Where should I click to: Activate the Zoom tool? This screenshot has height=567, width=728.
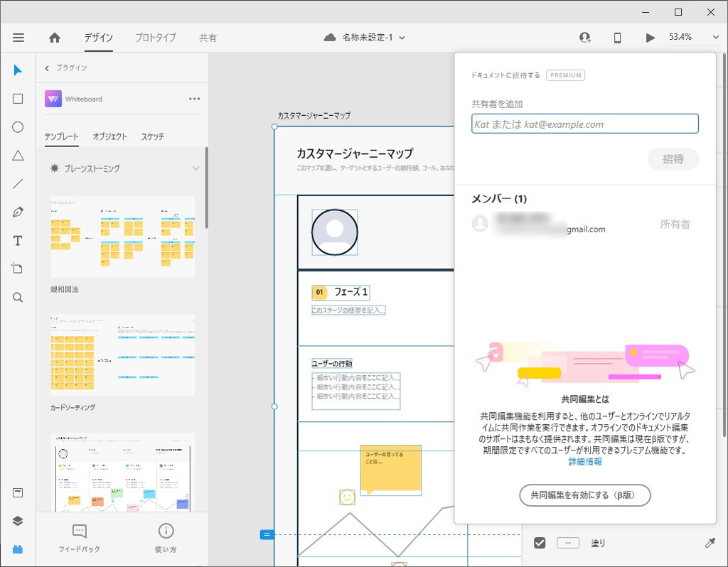17,297
